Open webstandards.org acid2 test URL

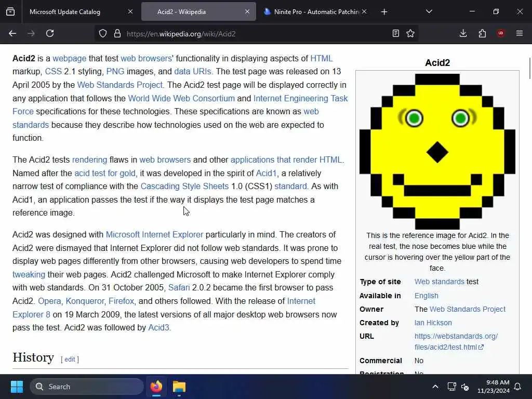[456, 342]
